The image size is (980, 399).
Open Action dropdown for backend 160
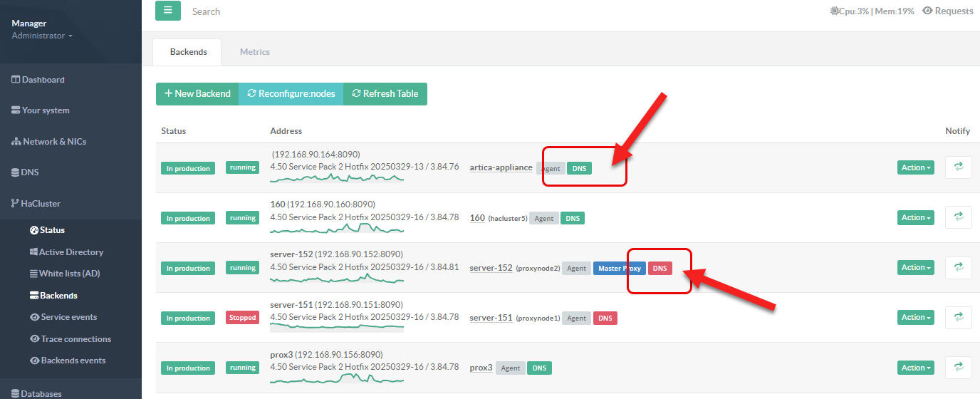coord(915,217)
